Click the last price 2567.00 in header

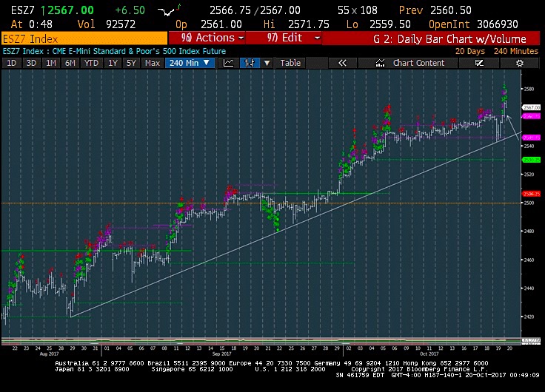(71, 10)
